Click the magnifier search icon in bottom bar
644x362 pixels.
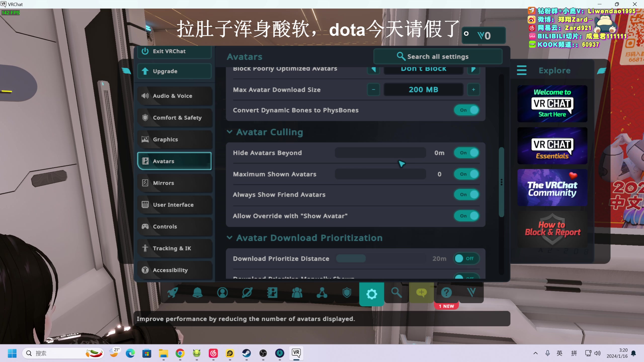coord(396,293)
